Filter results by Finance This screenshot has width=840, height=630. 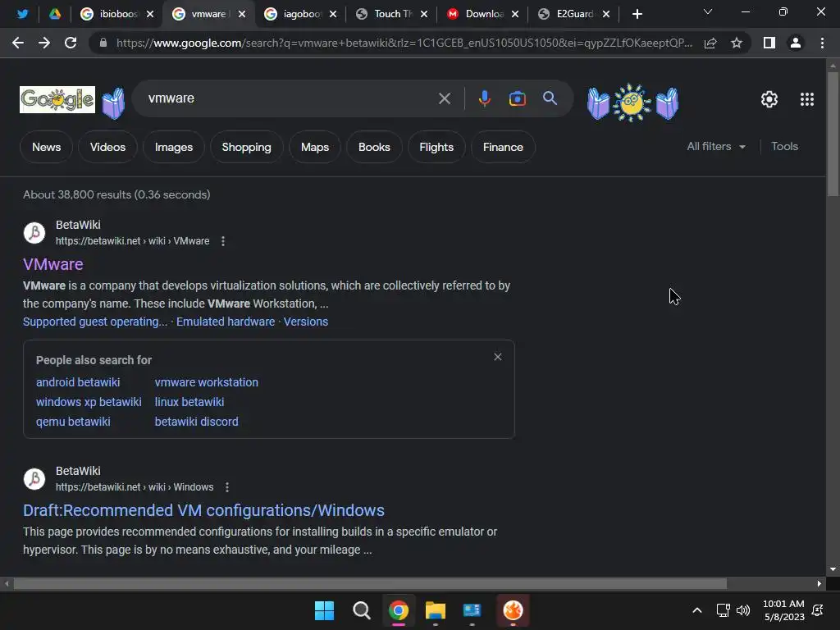click(x=503, y=147)
